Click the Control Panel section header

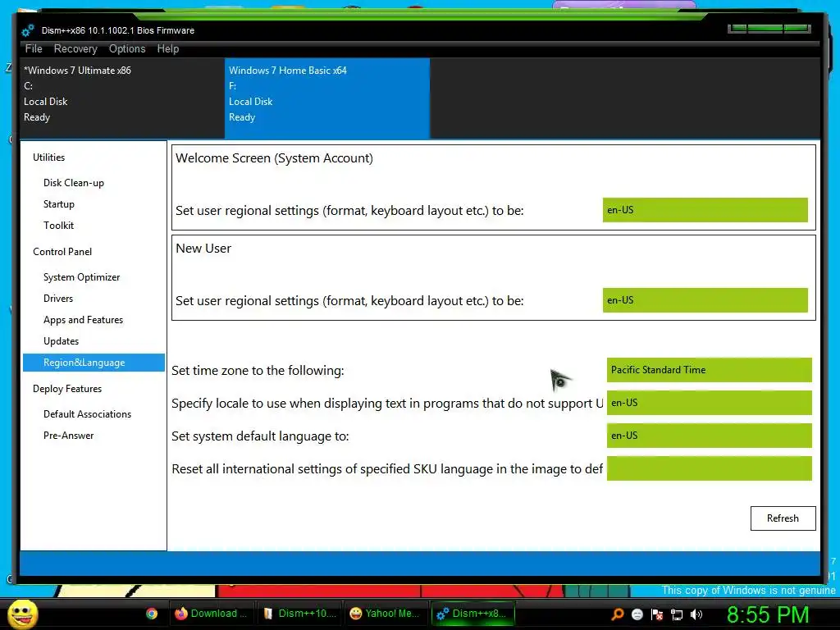coord(62,252)
